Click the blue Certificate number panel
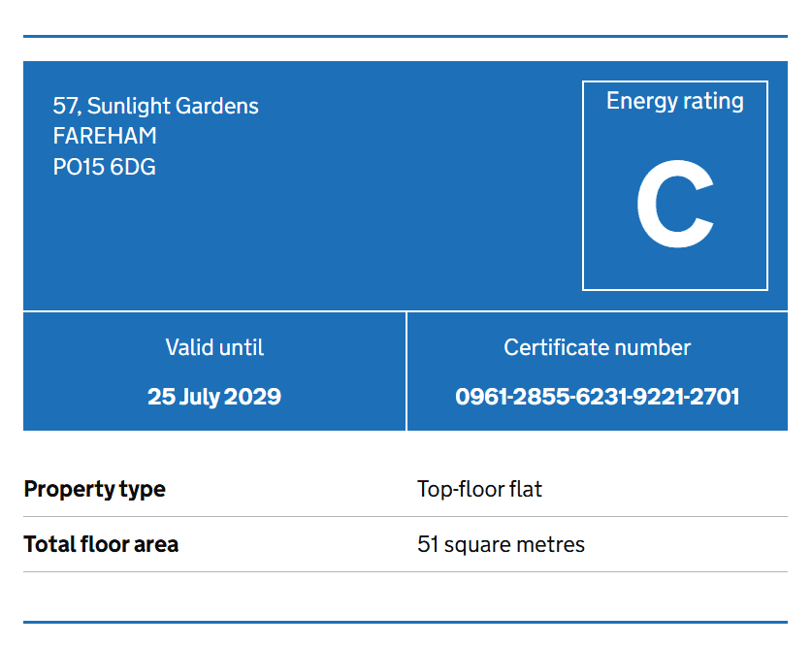This screenshot has height=646, width=812. pyautogui.click(x=598, y=371)
